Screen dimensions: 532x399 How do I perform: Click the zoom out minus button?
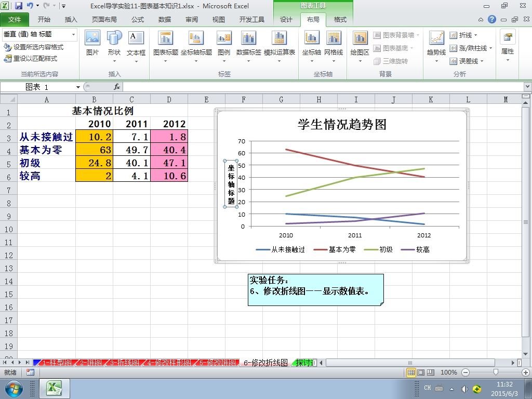[x=465, y=372]
